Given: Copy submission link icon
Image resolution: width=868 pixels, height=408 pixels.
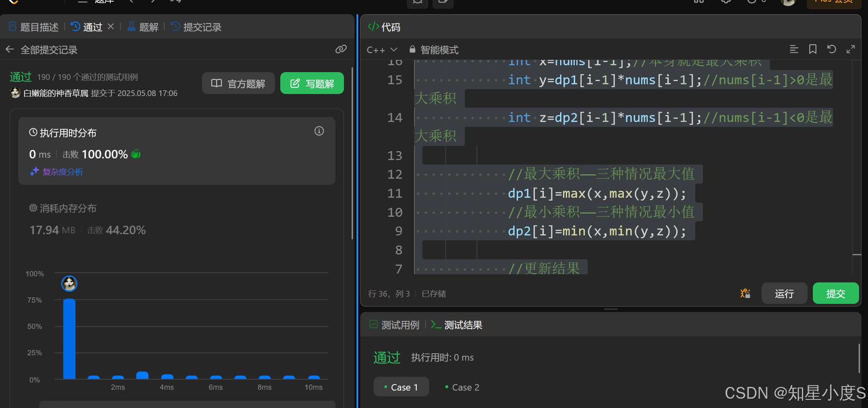Looking at the screenshot, I should pos(341,49).
